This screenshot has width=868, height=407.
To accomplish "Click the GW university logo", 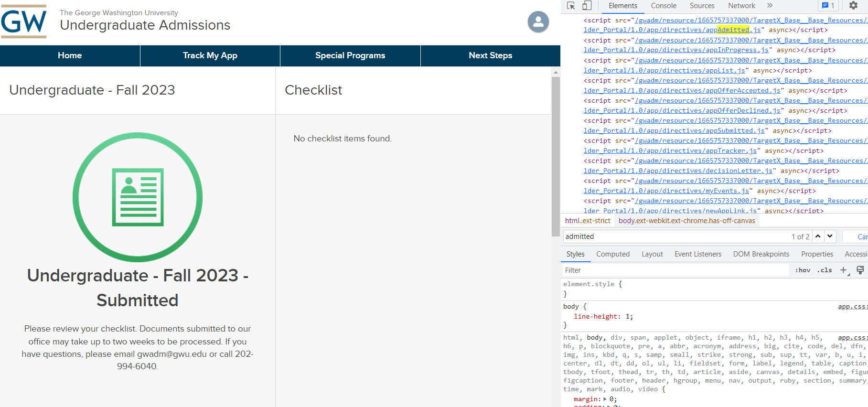I will (x=24, y=21).
